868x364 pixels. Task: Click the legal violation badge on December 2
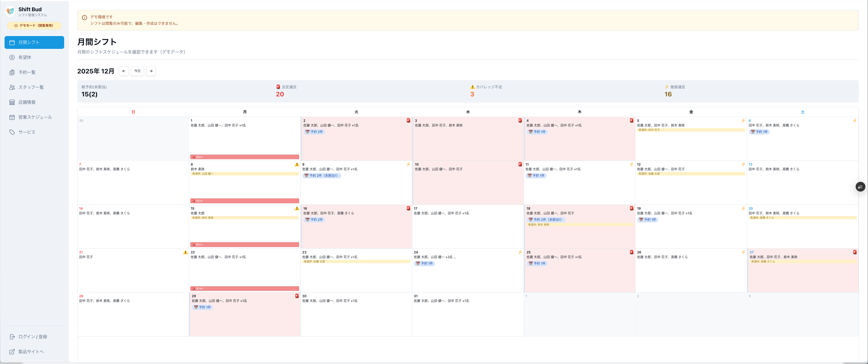[x=408, y=120]
